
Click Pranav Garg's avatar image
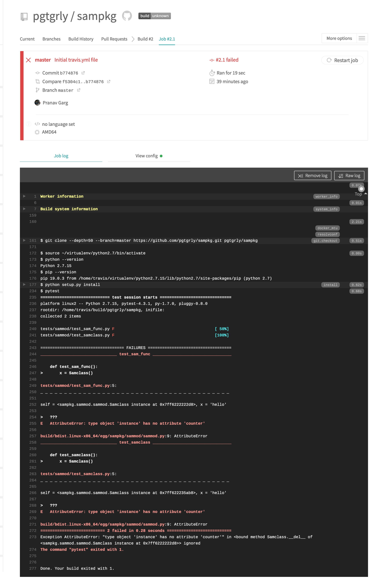(x=37, y=103)
